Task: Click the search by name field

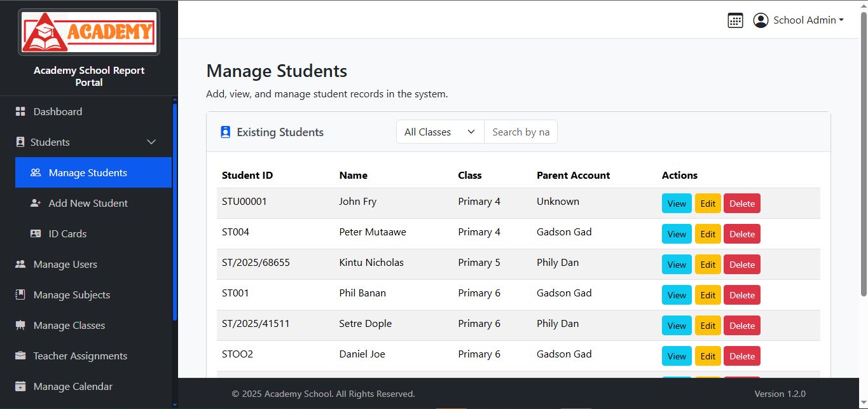Action: [x=520, y=132]
